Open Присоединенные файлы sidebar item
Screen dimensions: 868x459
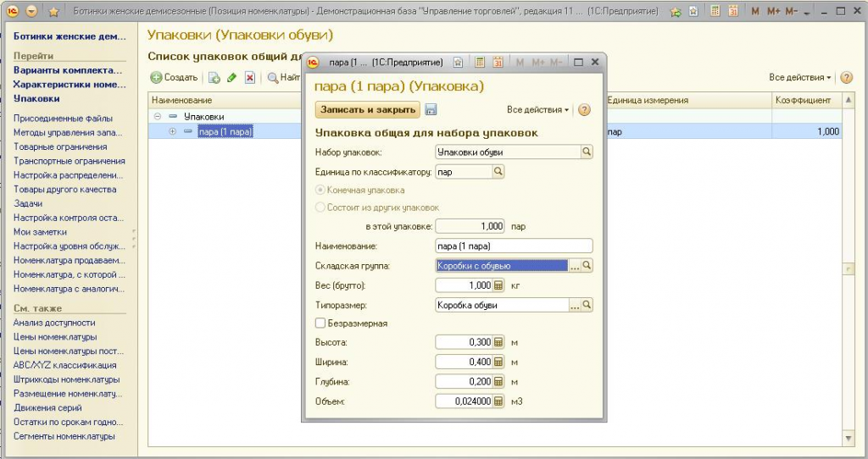tap(63, 119)
